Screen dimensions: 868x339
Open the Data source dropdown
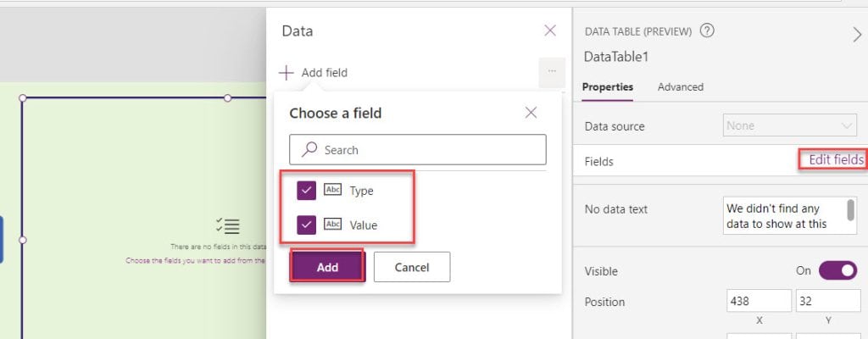pyautogui.click(x=790, y=125)
